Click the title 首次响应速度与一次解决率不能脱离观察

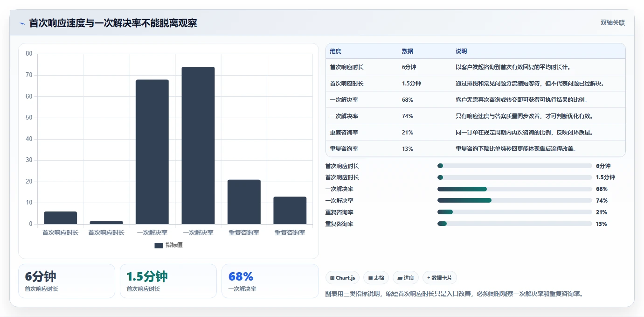pos(113,23)
